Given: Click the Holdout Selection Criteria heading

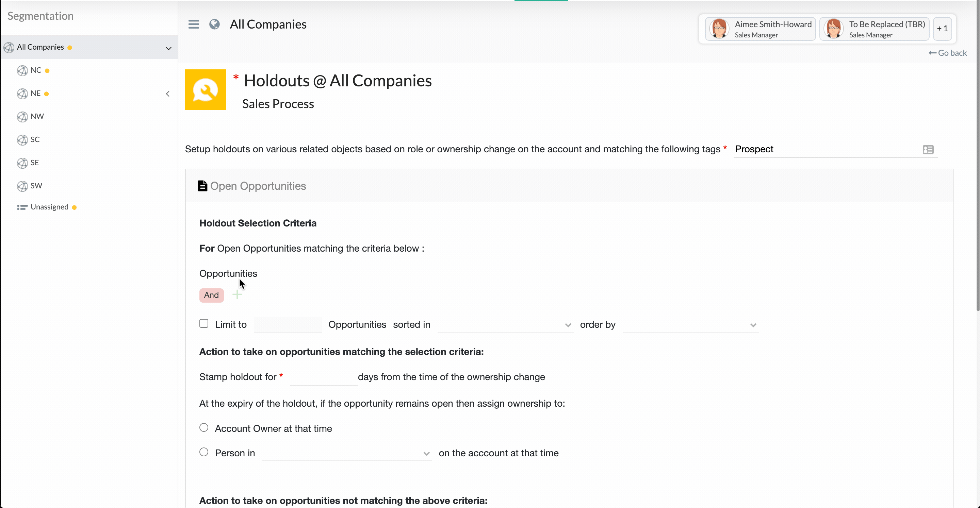Looking at the screenshot, I should coord(258,223).
